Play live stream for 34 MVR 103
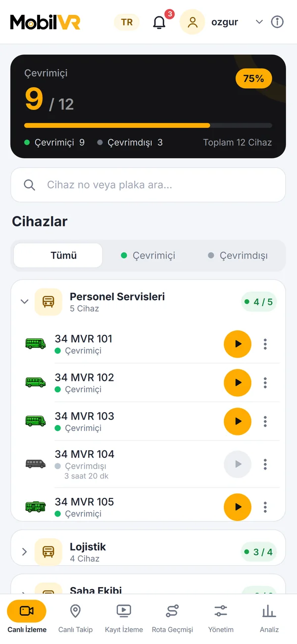297x644 pixels. pyautogui.click(x=238, y=421)
